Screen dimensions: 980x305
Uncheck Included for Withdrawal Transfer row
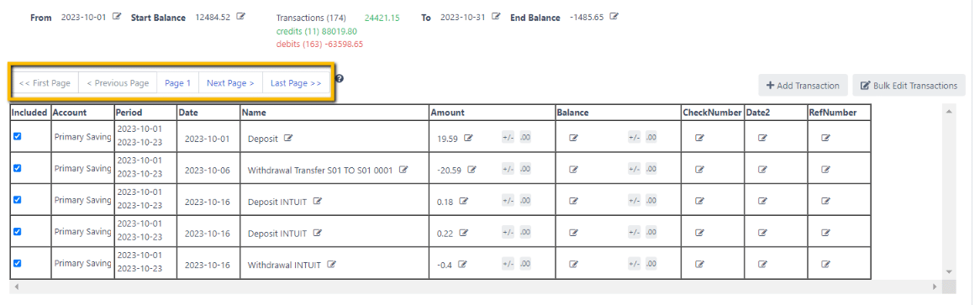tap(18, 167)
